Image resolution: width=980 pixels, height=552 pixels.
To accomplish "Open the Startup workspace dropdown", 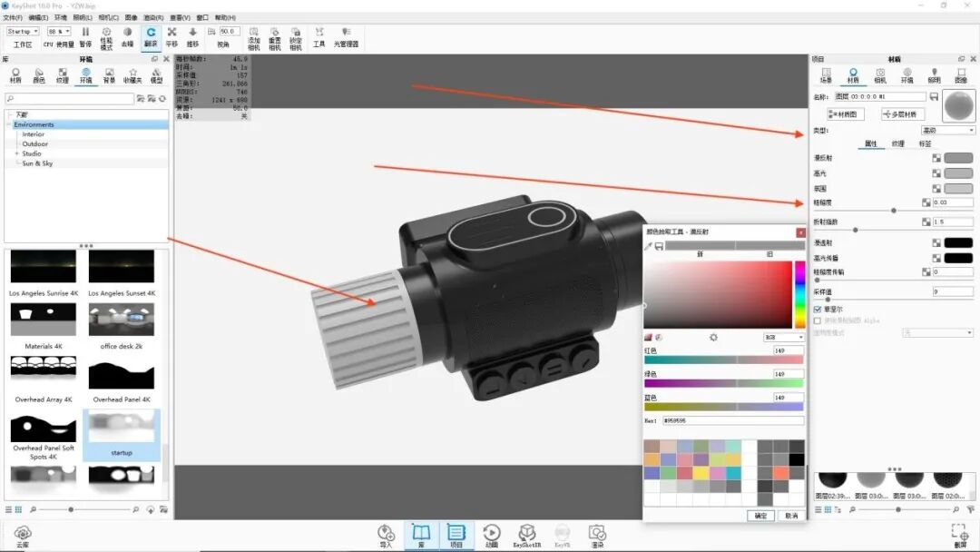I will tap(22, 30).
